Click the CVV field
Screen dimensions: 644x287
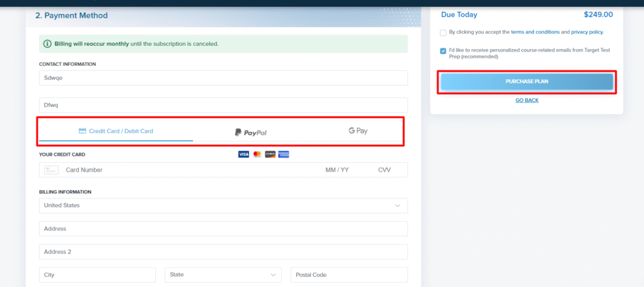(x=385, y=170)
